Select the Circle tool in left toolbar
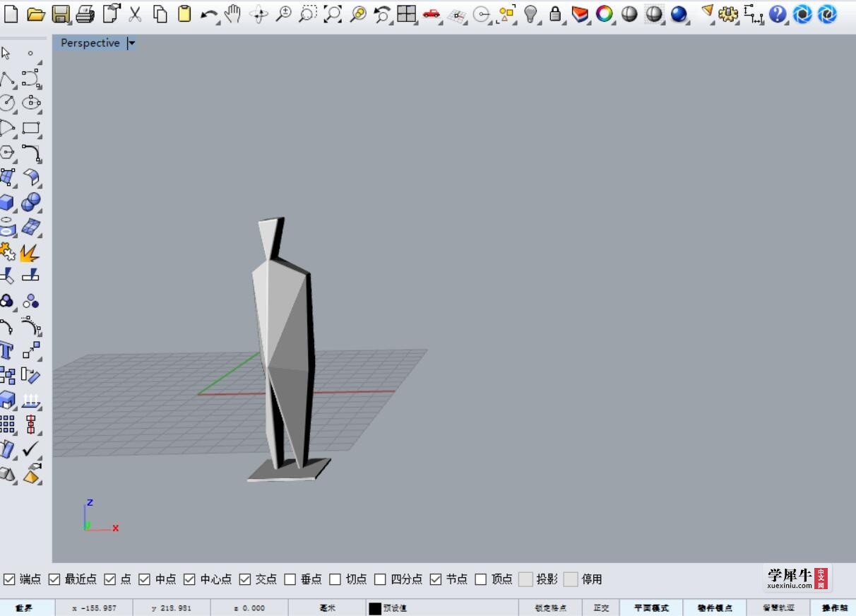Viewport: 856px width, 616px height. 7,103
